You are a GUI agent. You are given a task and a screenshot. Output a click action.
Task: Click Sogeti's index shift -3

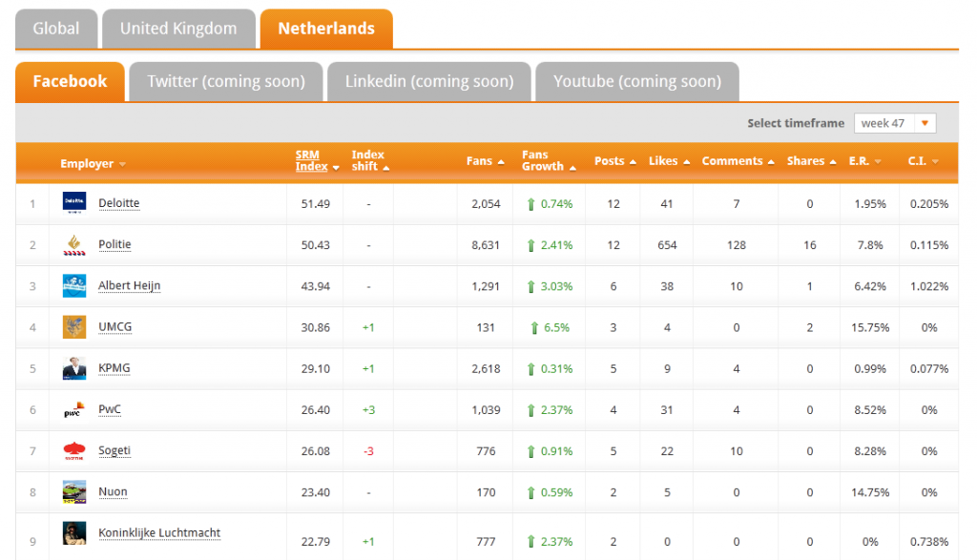[x=368, y=451]
